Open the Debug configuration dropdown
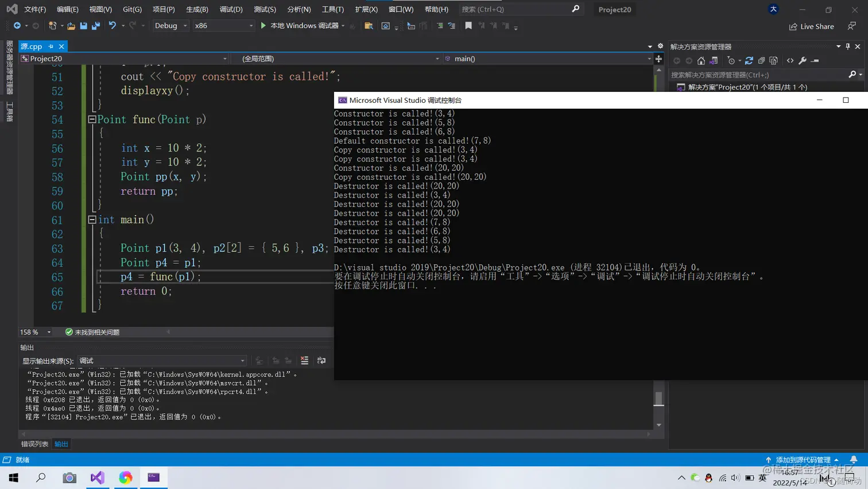 point(170,26)
